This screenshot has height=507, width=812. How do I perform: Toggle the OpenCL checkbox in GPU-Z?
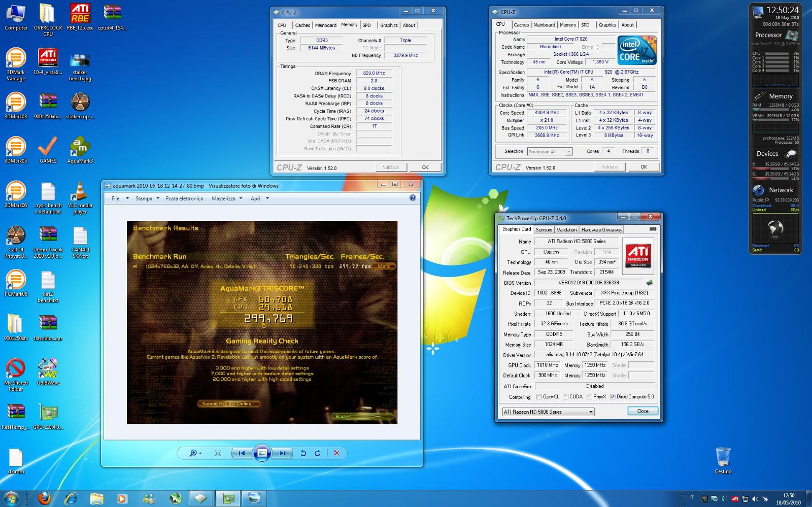(539, 397)
